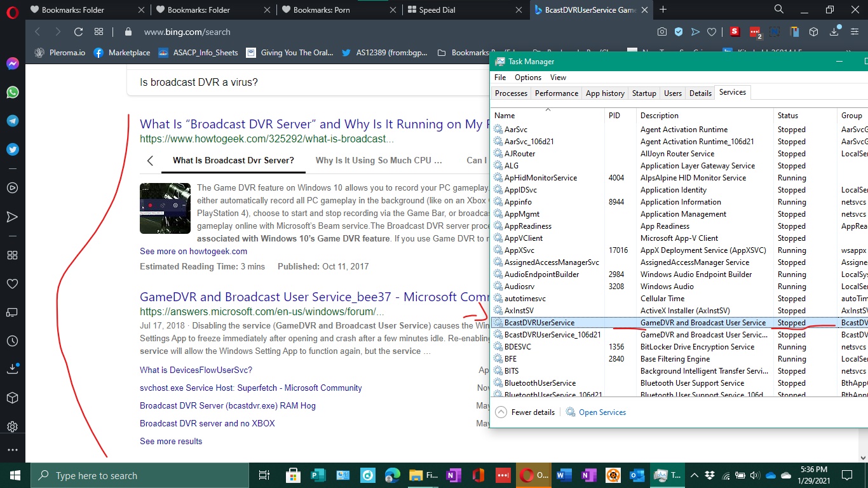Switch to the Performance tab
The height and width of the screenshot is (488, 868).
click(x=556, y=93)
